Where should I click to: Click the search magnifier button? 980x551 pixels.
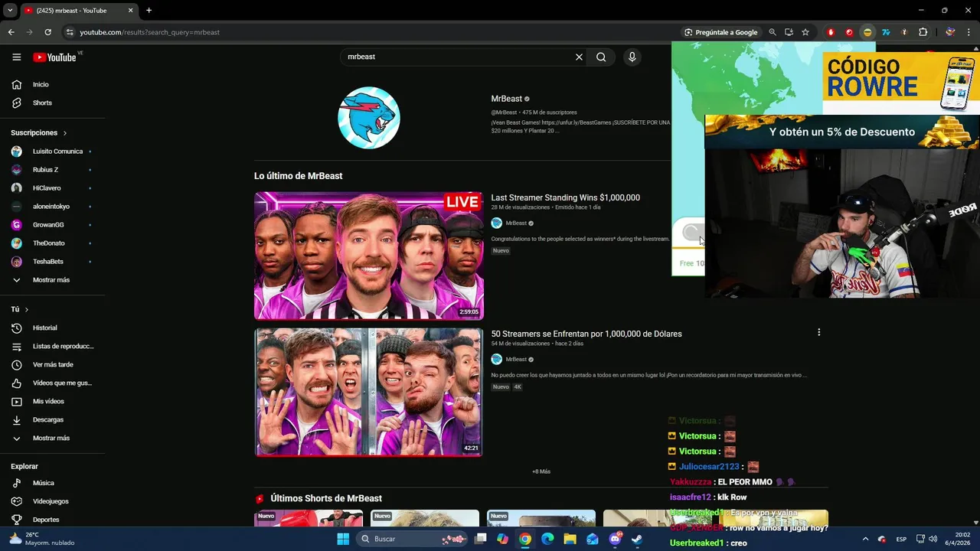(x=601, y=57)
